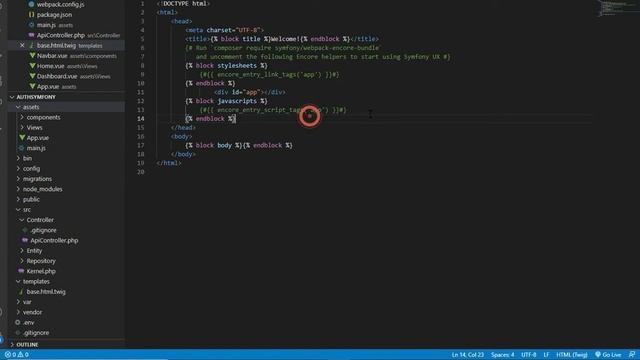640x360 pixels.
Task: Open base.html.twig in templates folder tree
Action: (46, 291)
